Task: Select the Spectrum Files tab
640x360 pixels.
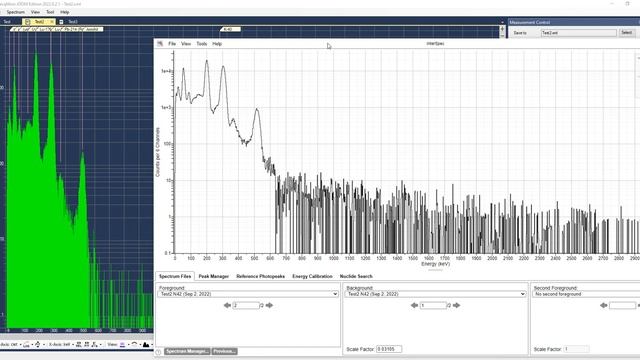Action: (175, 276)
